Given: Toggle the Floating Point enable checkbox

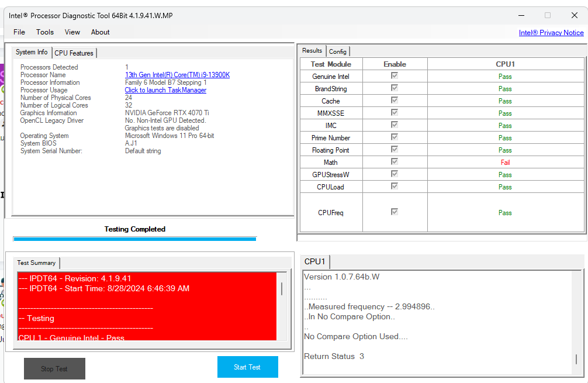Looking at the screenshot, I should click(394, 149).
